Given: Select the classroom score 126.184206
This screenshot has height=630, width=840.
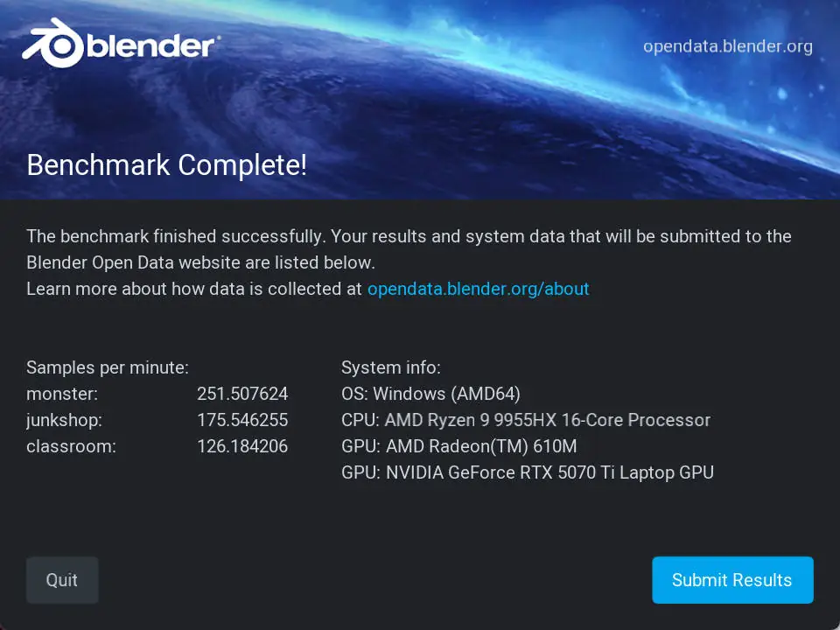Looking at the screenshot, I should 242,446.
